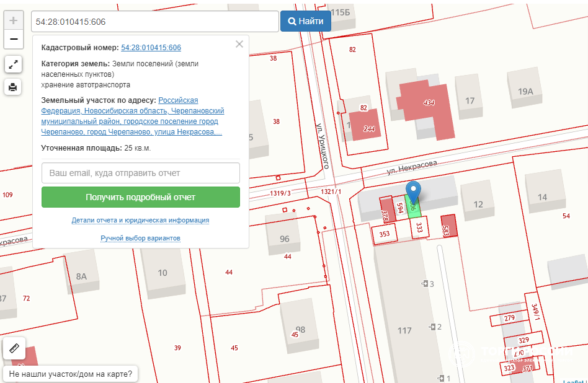This screenshot has height=383, width=588.
Task: Print the map with printer icon
Action: click(x=14, y=87)
